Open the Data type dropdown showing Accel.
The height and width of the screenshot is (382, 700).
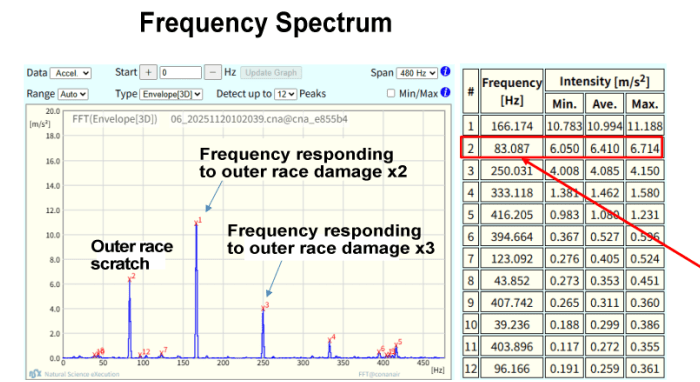click(71, 73)
